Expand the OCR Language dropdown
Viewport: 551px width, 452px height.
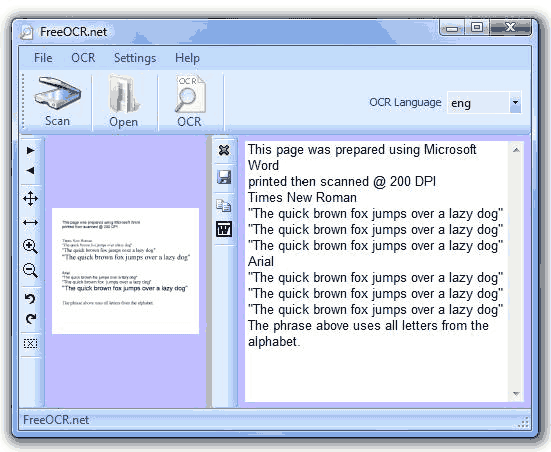(x=516, y=103)
